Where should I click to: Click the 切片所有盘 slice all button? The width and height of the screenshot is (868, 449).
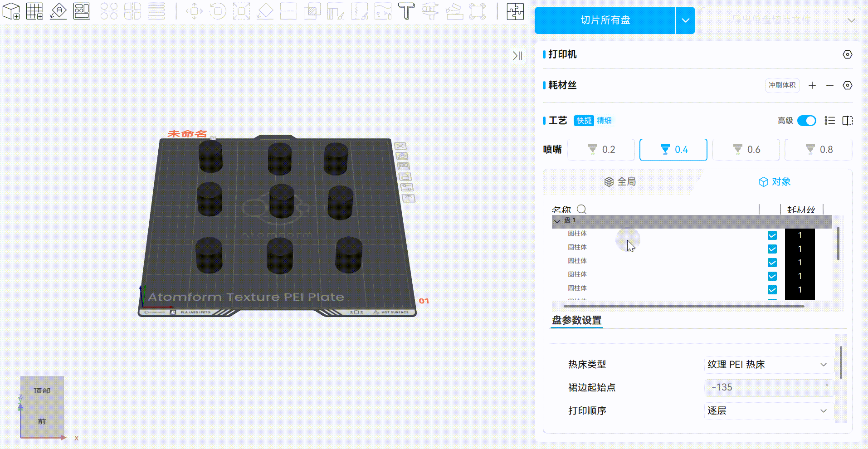point(605,20)
